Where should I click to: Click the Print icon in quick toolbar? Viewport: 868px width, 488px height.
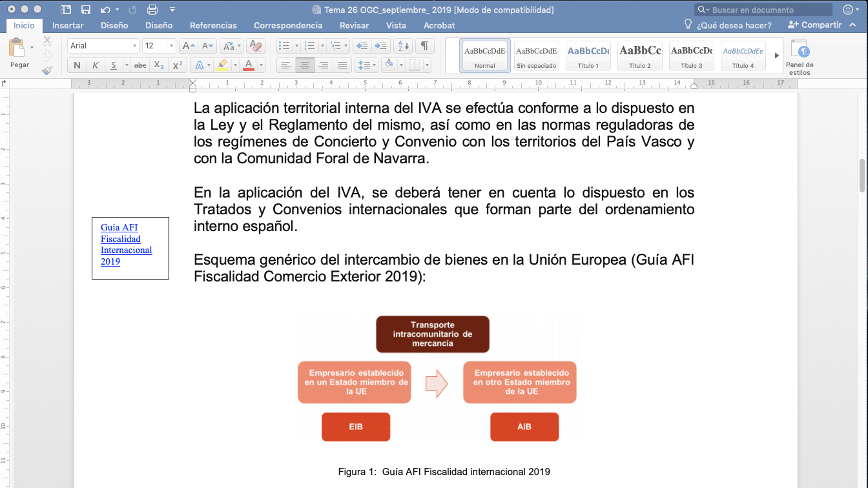pyautogui.click(x=152, y=10)
